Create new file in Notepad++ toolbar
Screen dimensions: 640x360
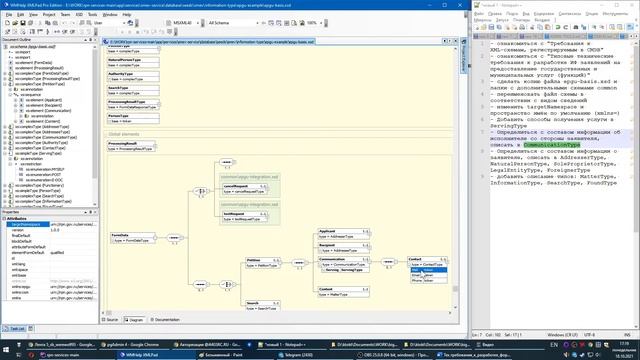click(476, 27)
